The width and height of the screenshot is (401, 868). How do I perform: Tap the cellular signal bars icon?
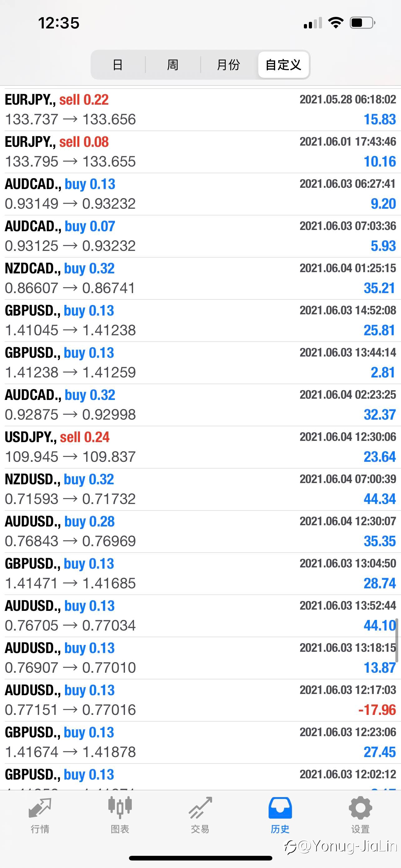(312, 23)
